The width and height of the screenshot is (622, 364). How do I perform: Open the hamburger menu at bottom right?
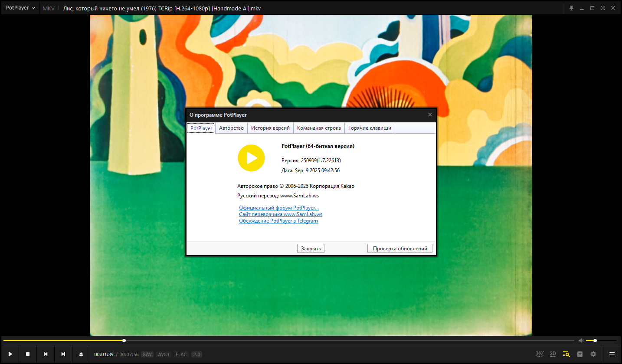pos(612,354)
